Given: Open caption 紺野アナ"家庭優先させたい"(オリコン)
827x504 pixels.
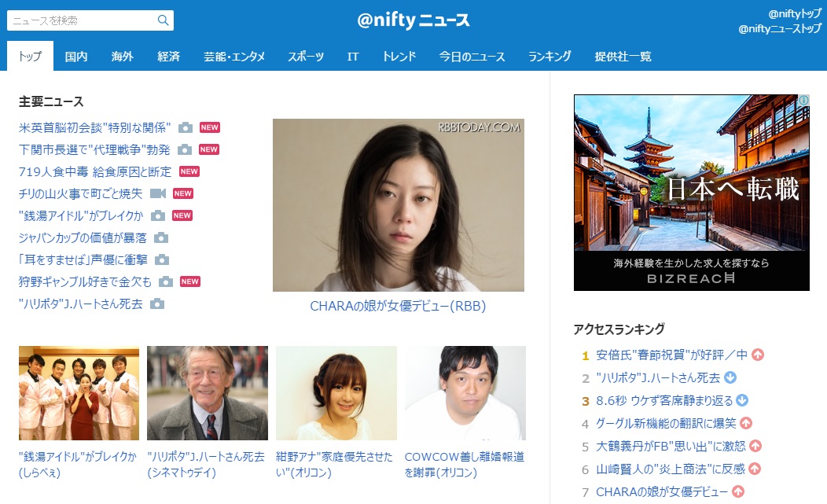Looking at the screenshot, I should [x=334, y=465].
